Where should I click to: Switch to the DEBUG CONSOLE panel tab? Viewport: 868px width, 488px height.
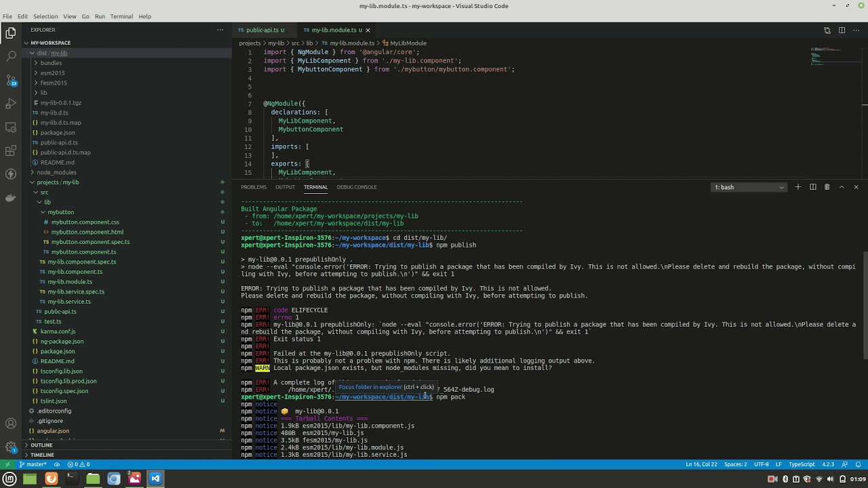tap(357, 187)
